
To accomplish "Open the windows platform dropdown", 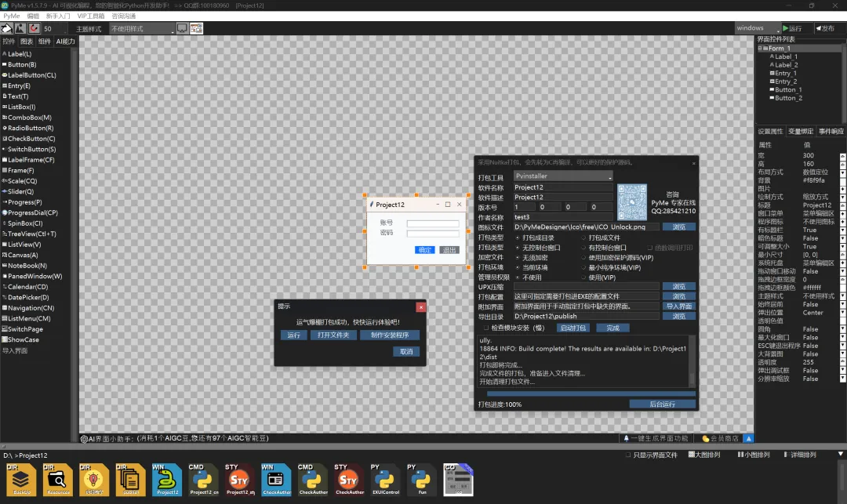I will coord(758,28).
